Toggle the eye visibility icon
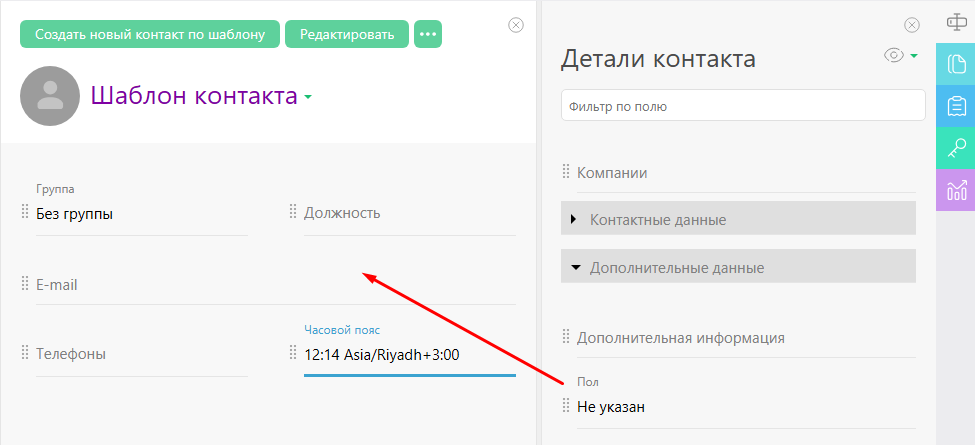 point(894,55)
